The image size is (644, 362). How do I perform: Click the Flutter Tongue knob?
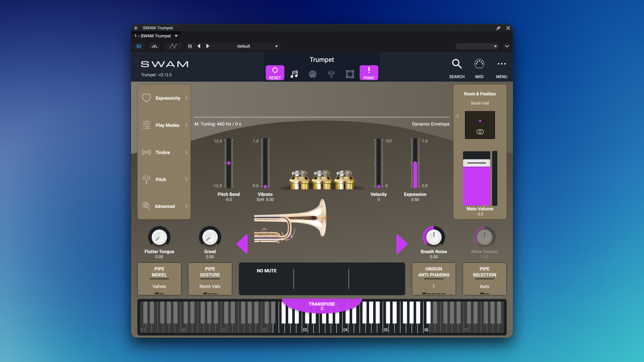(159, 237)
